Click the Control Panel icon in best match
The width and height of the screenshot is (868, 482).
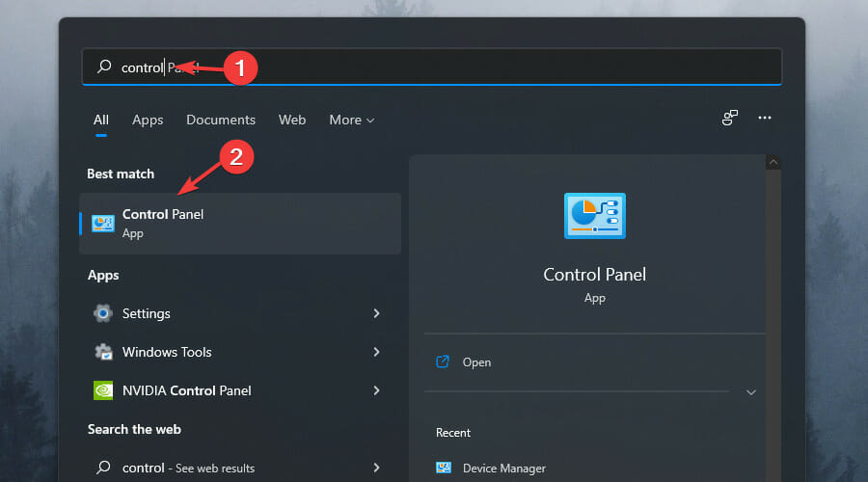click(x=103, y=224)
